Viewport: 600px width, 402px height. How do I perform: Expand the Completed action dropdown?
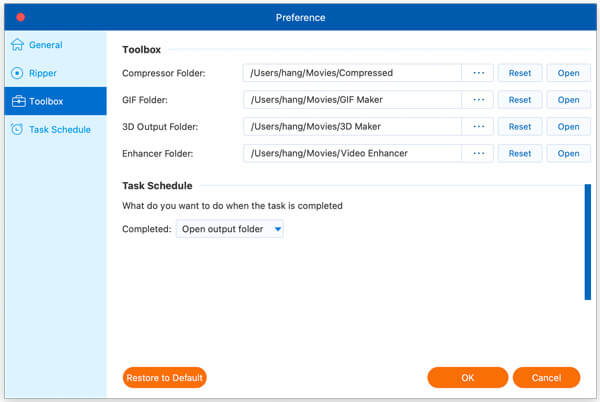tap(230, 230)
